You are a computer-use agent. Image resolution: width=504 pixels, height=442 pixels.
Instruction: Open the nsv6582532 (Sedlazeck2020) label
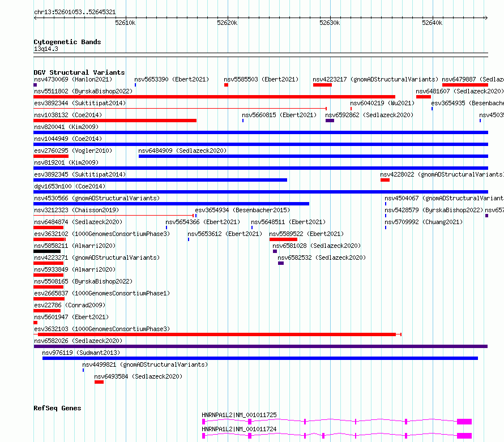(x=322, y=258)
